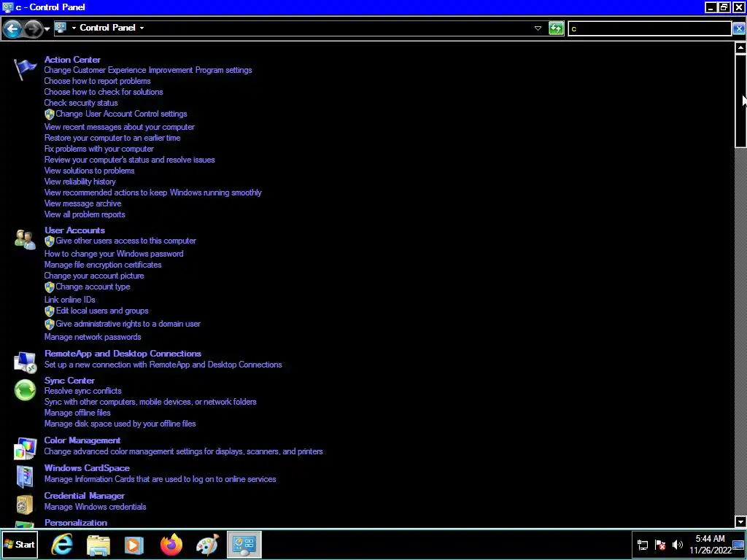Click the volume speaker tray icon
This screenshot has width=747, height=560.
pyautogui.click(x=677, y=545)
